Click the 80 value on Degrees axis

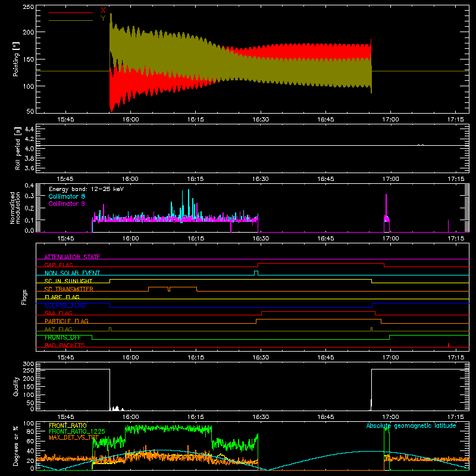coord(30,431)
